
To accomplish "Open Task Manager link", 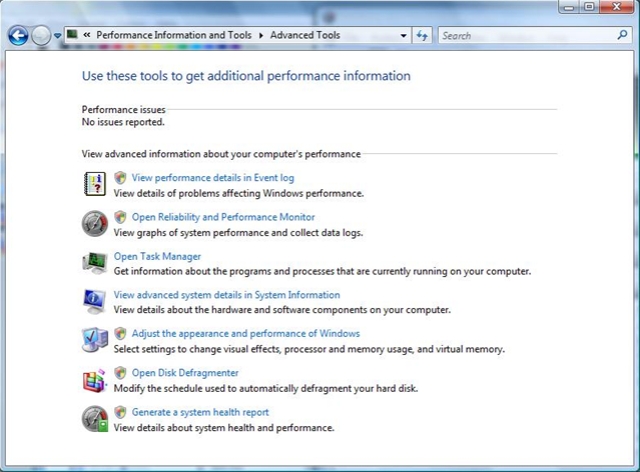I will (157, 256).
